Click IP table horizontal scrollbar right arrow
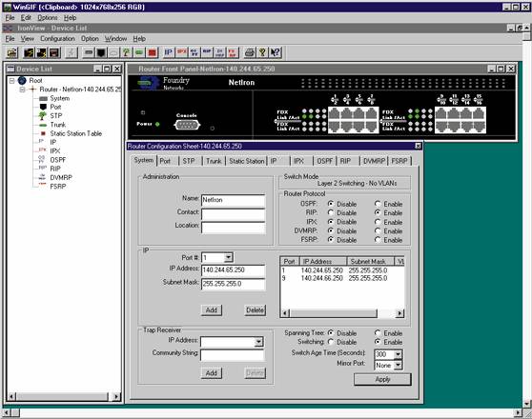The image size is (532, 419). pyautogui.click(x=399, y=313)
